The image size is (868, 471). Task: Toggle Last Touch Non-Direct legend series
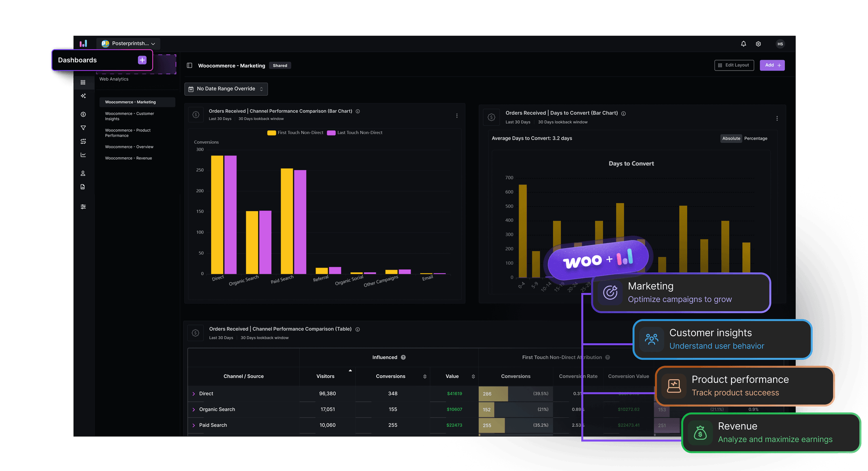click(355, 133)
